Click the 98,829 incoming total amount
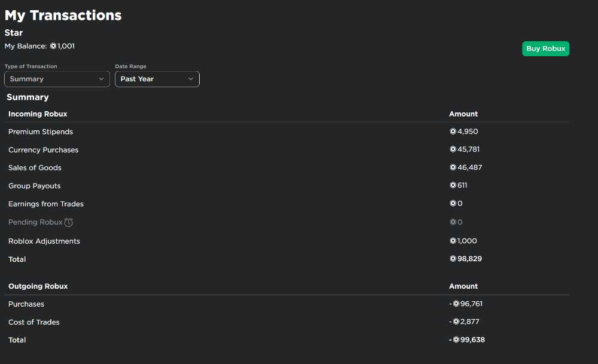The width and height of the screenshot is (598, 364). click(470, 259)
